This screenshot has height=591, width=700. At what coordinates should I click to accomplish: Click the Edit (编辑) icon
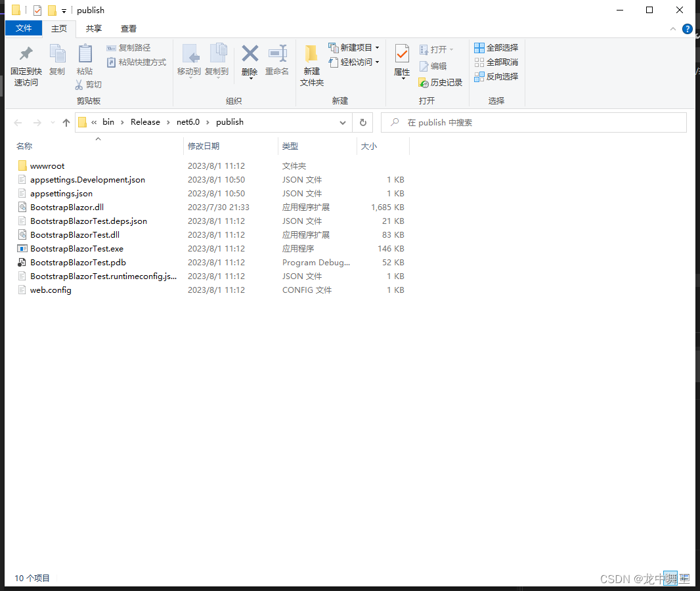pyautogui.click(x=424, y=66)
